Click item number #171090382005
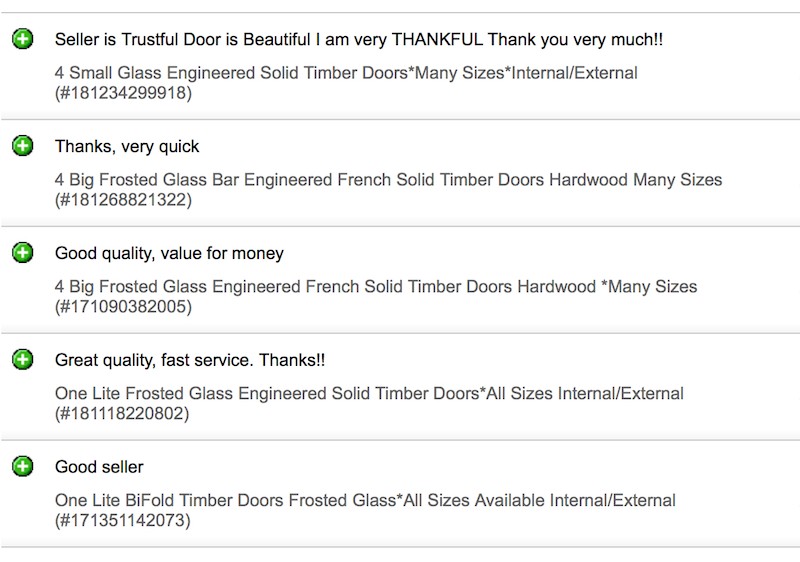This screenshot has width=800, height=562. tap(123, 307)
